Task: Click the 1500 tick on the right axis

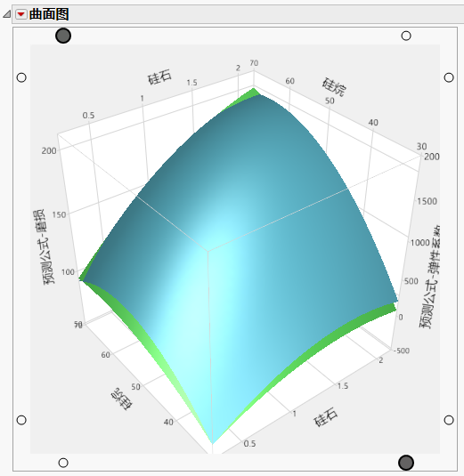Action: click(x=427, y=201)
